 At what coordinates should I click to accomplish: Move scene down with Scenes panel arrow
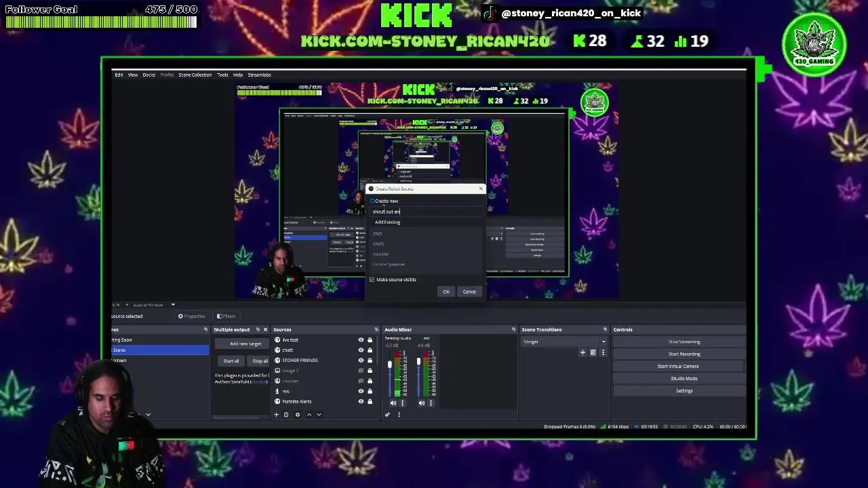148,414
